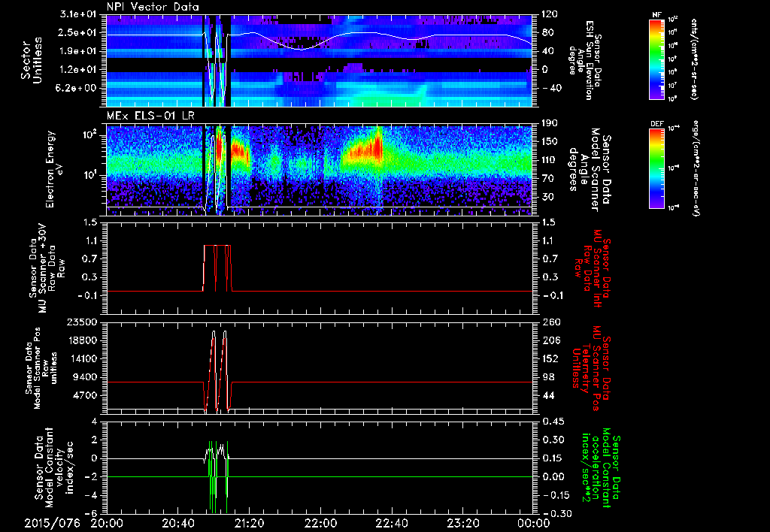Screen dimensions: 770x532
Task: Click the 20:40 time tick label
Action: pyautogui.click(x=178, y=523)
